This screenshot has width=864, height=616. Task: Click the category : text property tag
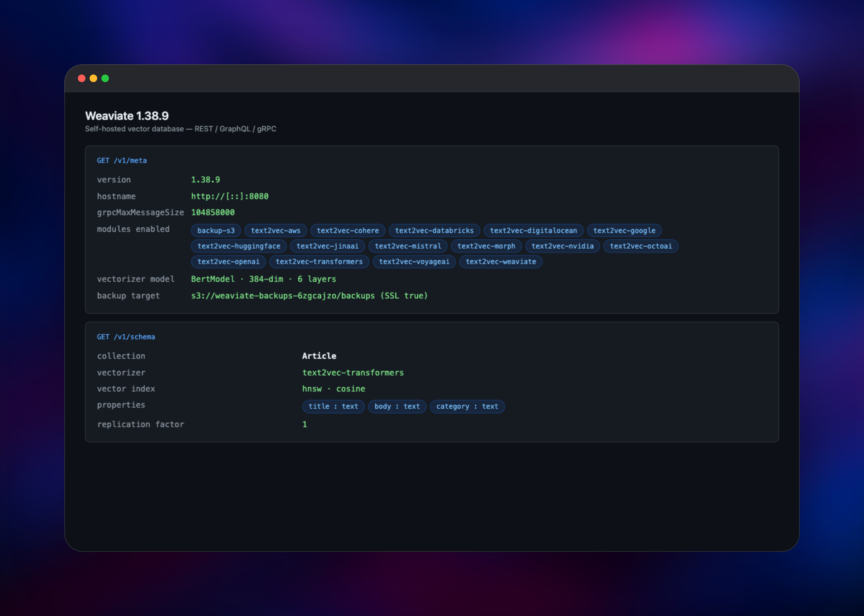click(467, 407)
